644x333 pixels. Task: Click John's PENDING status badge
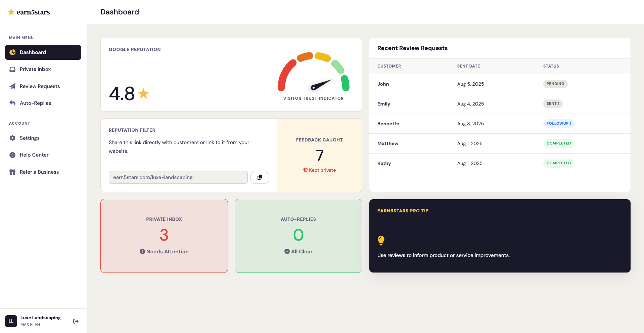tap(555, 84)
